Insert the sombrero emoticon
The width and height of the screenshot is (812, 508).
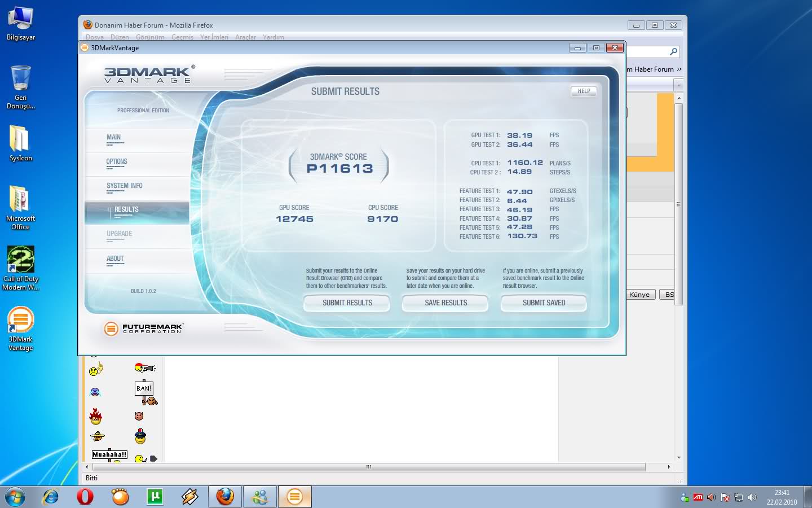(x=98, y=436)
